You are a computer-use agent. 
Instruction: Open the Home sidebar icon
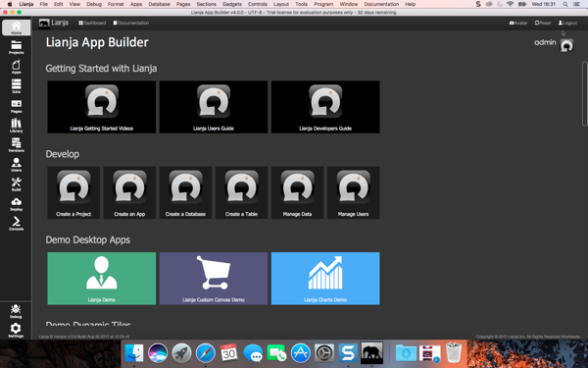16,27
